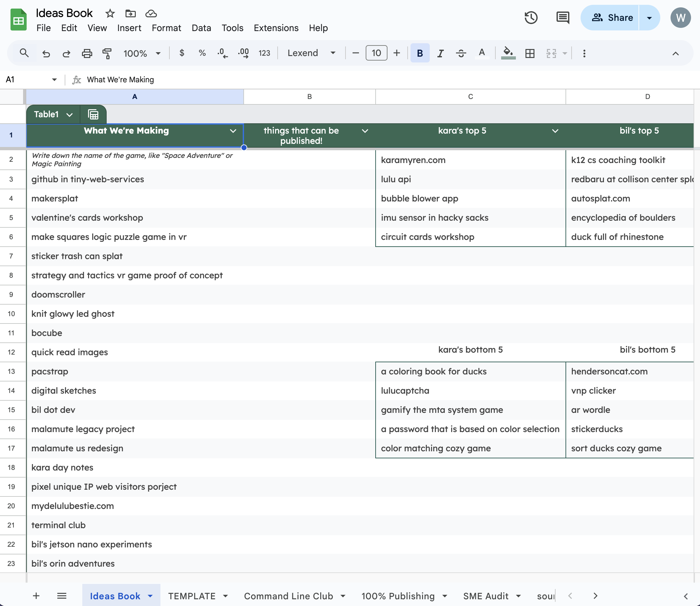Click the undo arrow icon
This screenshot has width=700, height=606.
pos(46,53)
